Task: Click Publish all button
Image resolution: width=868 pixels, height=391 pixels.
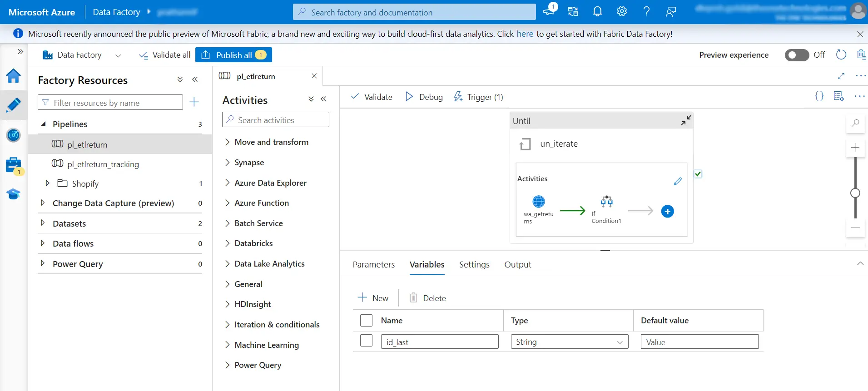Action: [x=233, y=55]
